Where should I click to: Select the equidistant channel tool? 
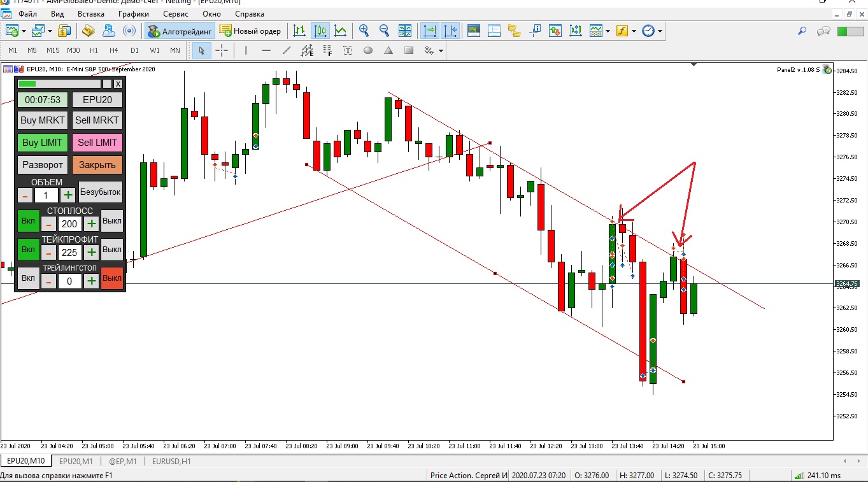(307, 50)
